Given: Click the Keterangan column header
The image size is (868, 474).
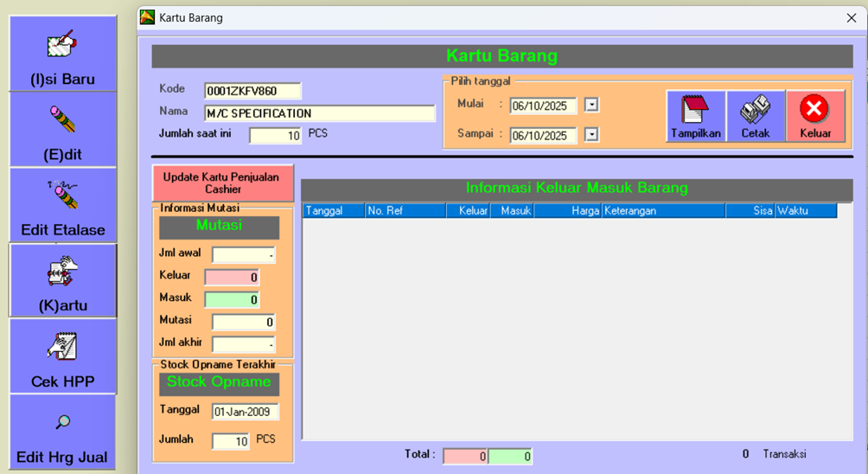Looking at the screenshot, I should 663,210.
